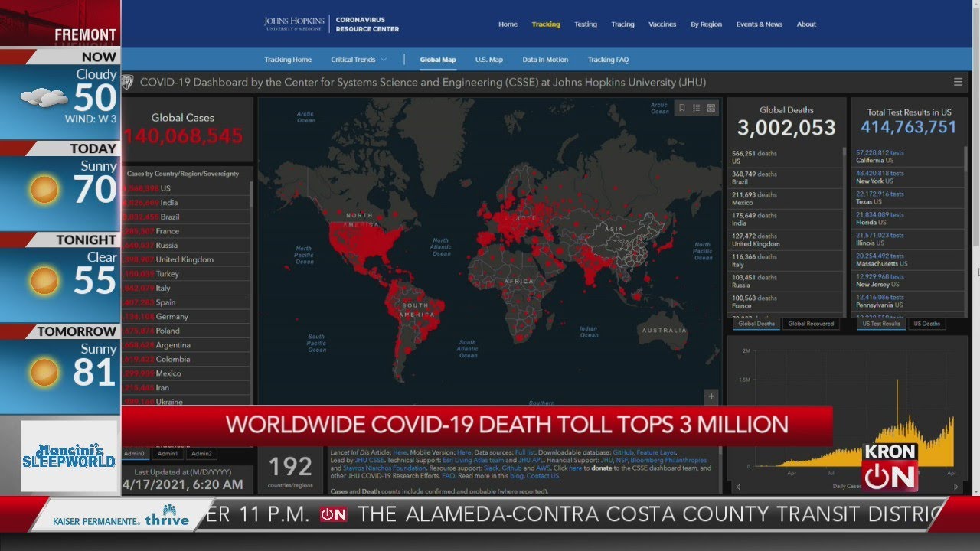Select United Kingdom in the cases list
Screen dimensions: 980x551
pos(186,259)
